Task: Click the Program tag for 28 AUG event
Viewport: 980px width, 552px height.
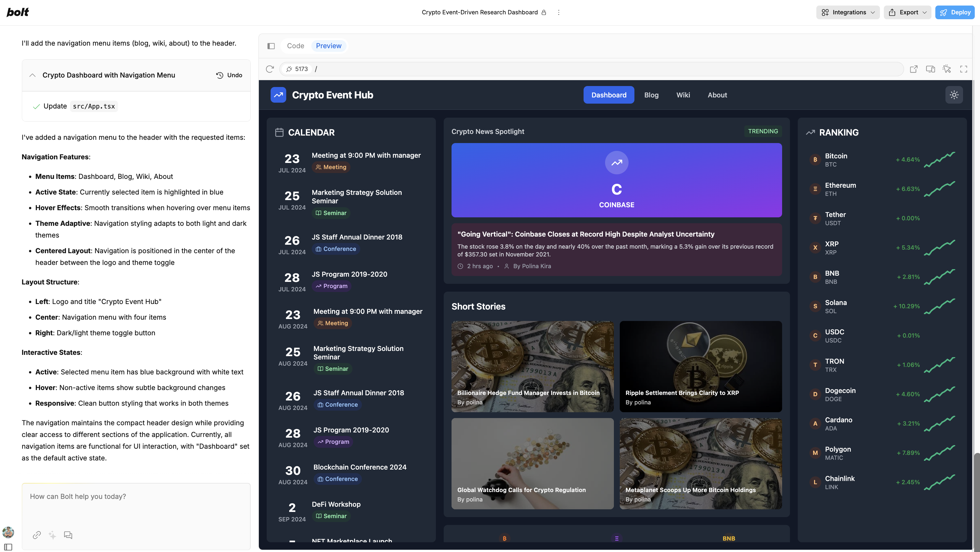Action: click(333, 442)
